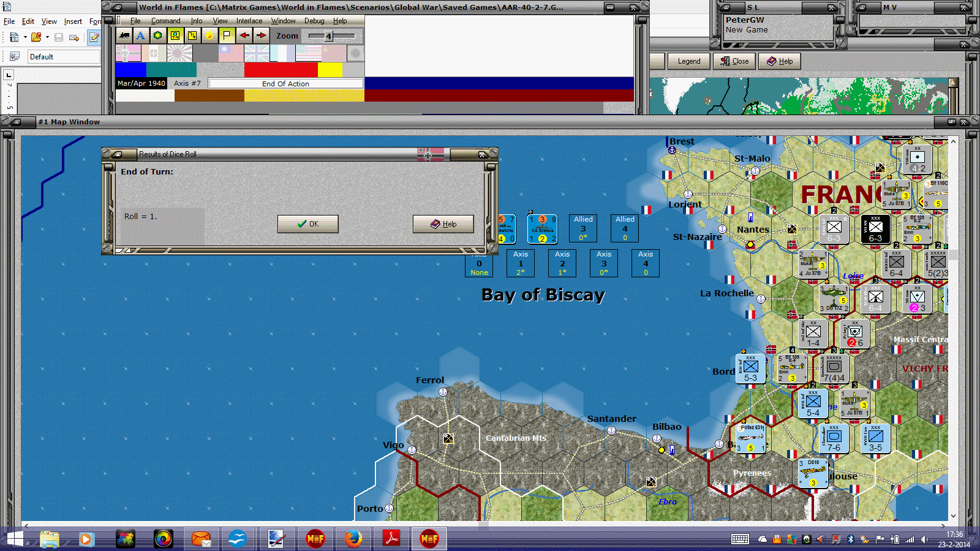
Task: Click the blue letter A toolbar icon
Action: [141, 36]
